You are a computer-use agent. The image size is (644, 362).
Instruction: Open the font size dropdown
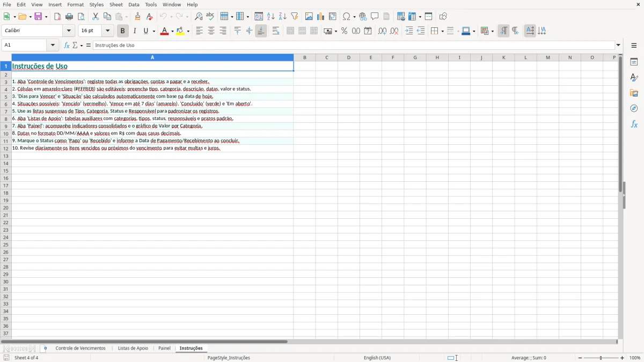coord(107,31)
